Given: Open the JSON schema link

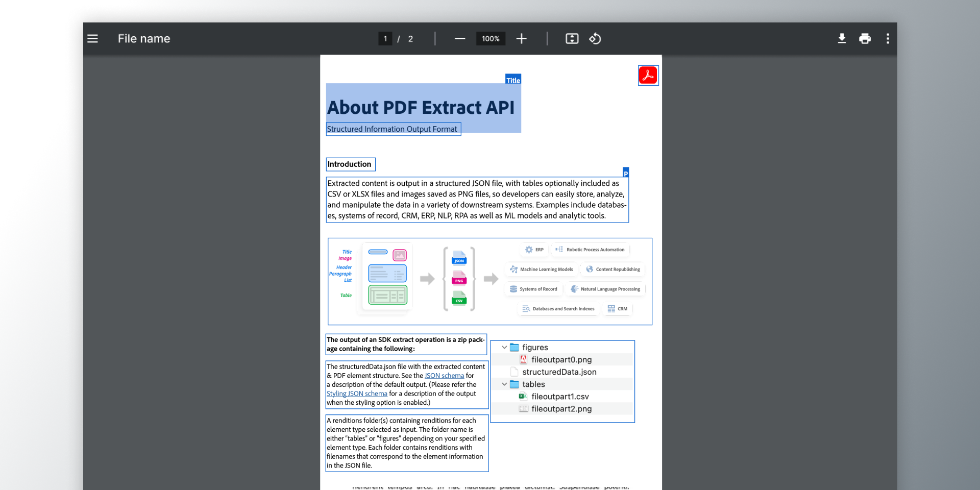Looking at the screenshot, I should pos(444,375).
